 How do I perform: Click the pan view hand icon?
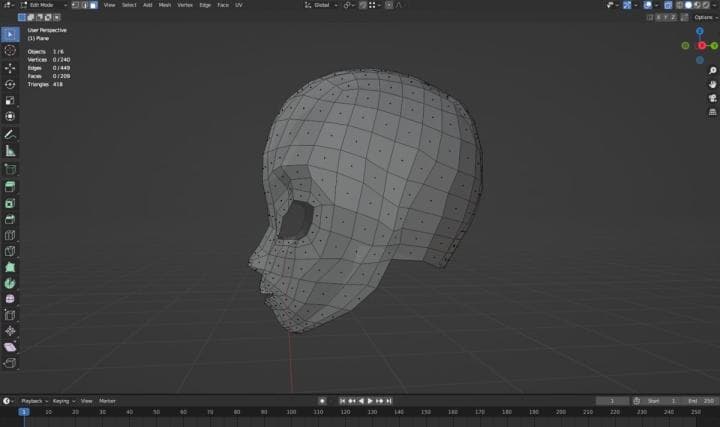pos(712,84)
